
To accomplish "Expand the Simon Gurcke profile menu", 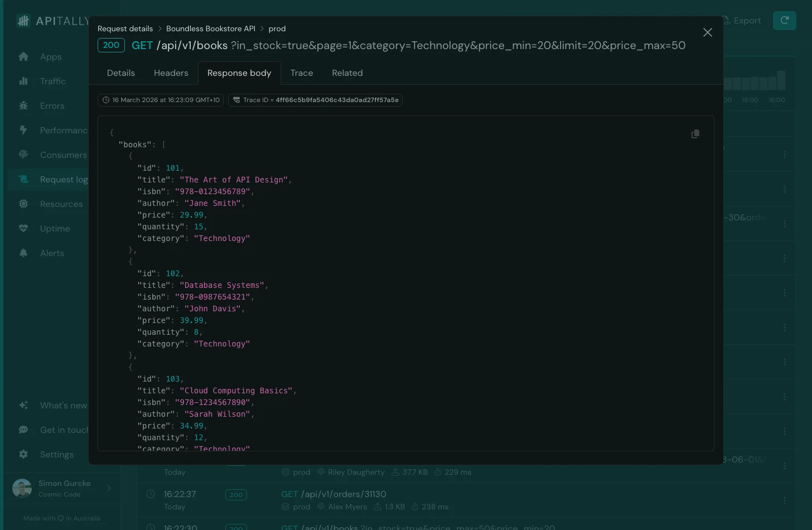I will click(x=61, y=488).
